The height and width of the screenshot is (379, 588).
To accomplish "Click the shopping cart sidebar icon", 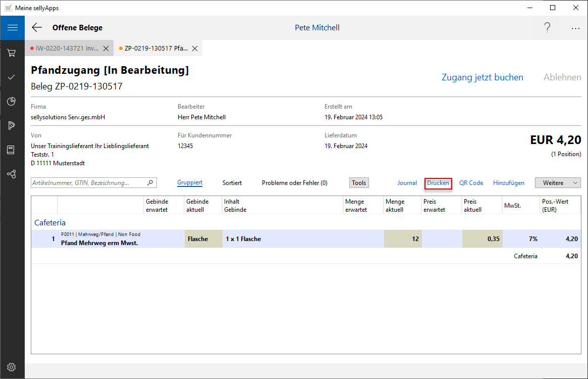I will coord(12,53).
